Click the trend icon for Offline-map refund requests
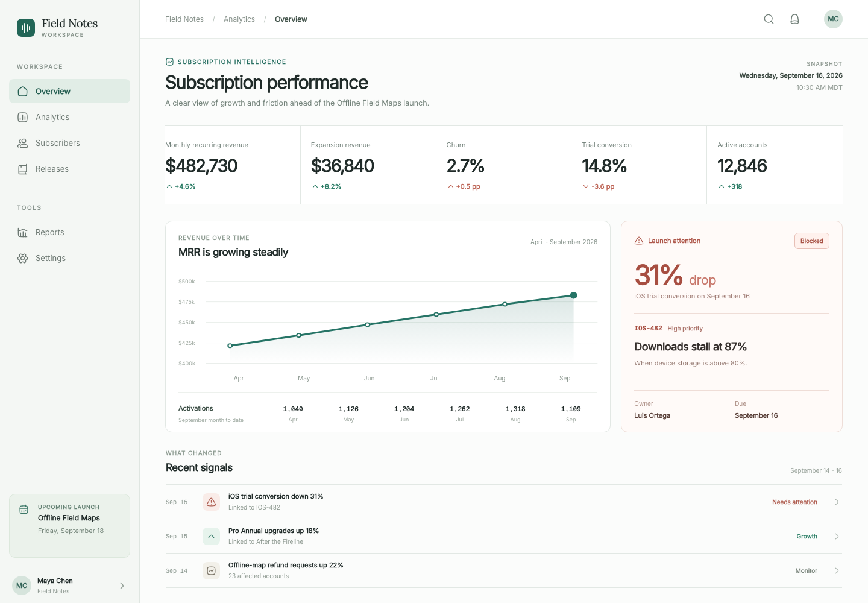This screenshot has width=868, height=603. (212, 570)
